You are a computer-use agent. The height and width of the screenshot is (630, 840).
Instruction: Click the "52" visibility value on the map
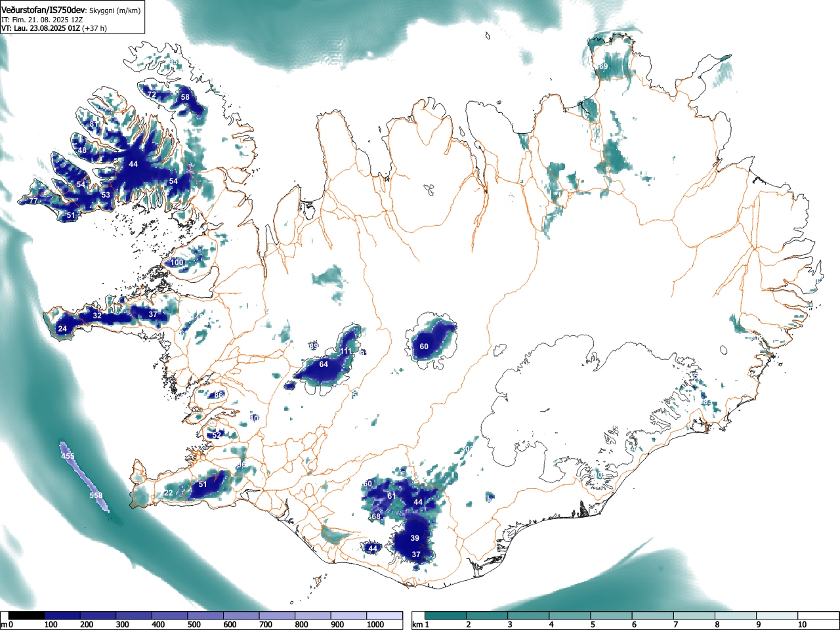coord(217,435)
